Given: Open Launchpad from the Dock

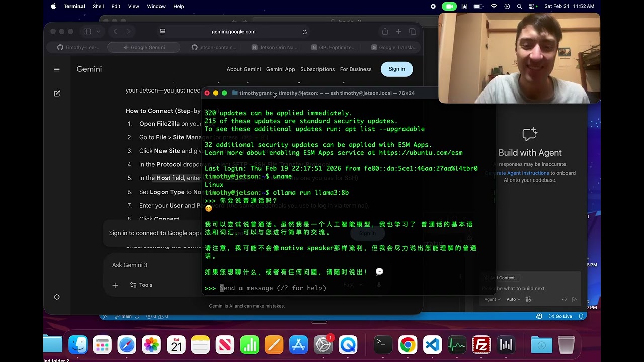Looking at the screenshot, I should 102,345.
